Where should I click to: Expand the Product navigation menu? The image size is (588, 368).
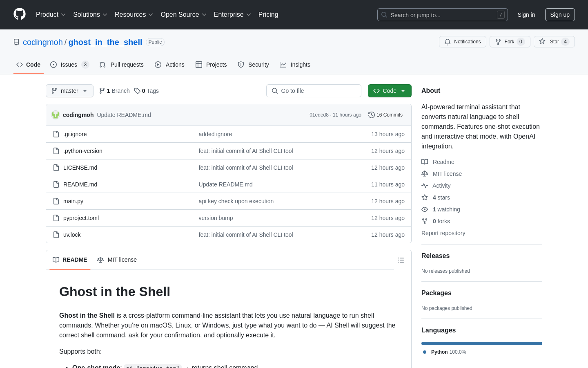(51, 15)
